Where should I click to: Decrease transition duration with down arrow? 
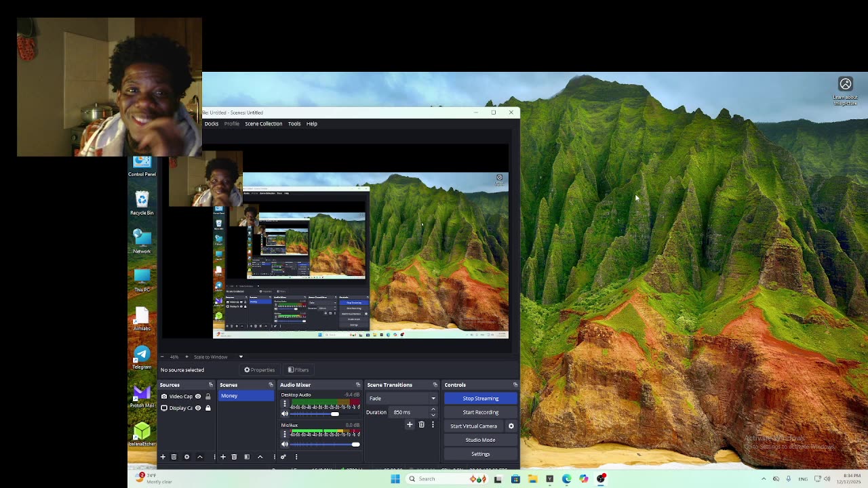(x=433, y=415)
